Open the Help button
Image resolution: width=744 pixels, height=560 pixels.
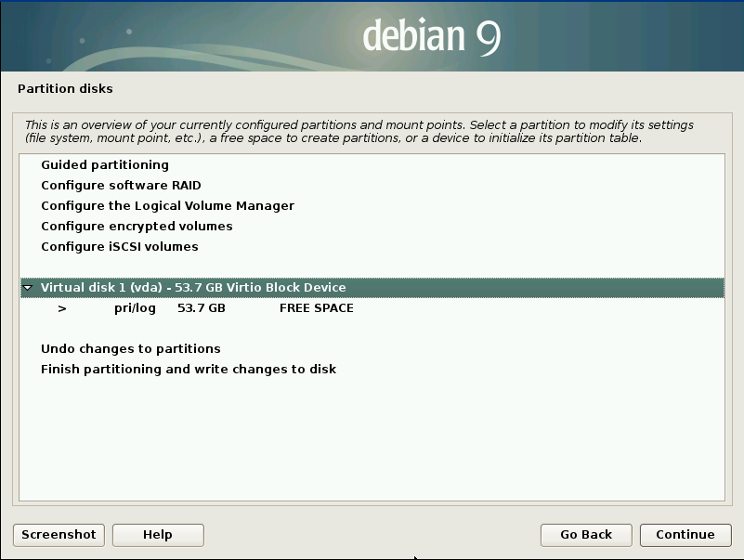pos(158,534)
